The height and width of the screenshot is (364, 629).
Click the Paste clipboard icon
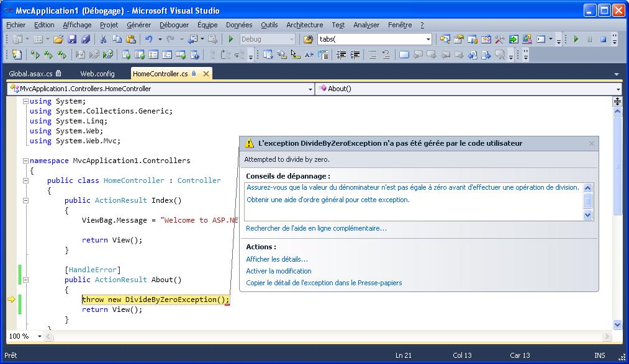coord(131,39)
